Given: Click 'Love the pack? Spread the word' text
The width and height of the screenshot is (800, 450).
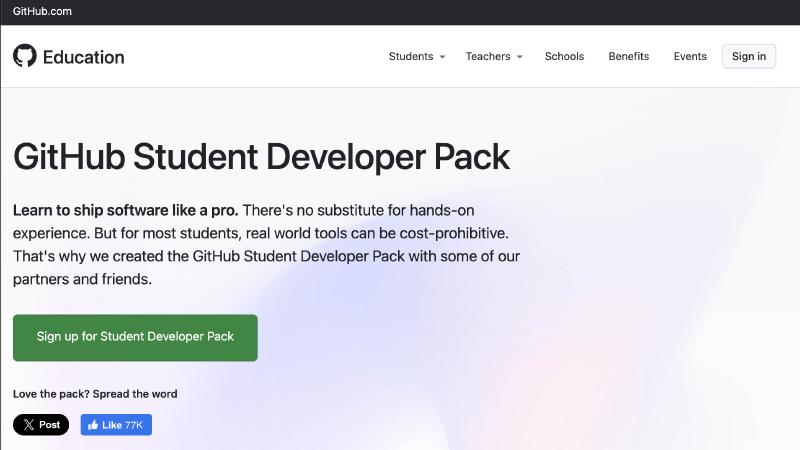Looking at the screenshot, I should click(x=95, y=394).
